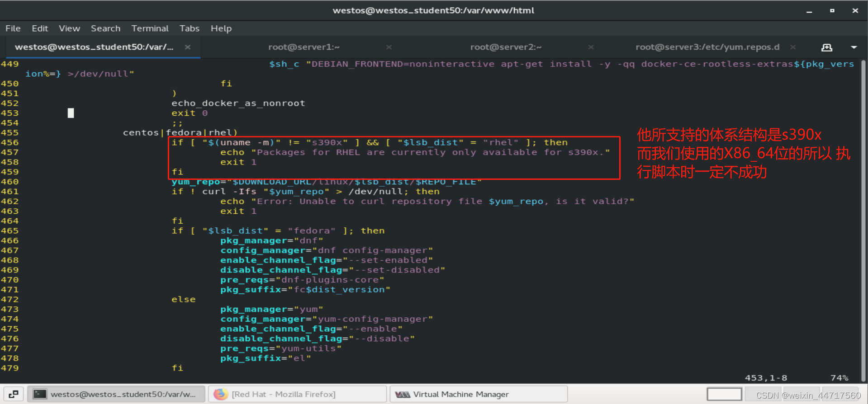Close the root@server3 tab
The width and height of the screenshot is (868, 404).
pyautogui.click(x=793, y=47)
